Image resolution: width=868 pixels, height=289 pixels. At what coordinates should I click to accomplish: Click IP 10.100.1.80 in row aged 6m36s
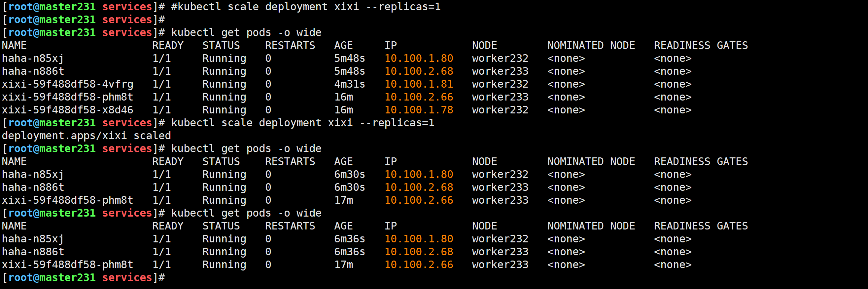click(419, 239)
